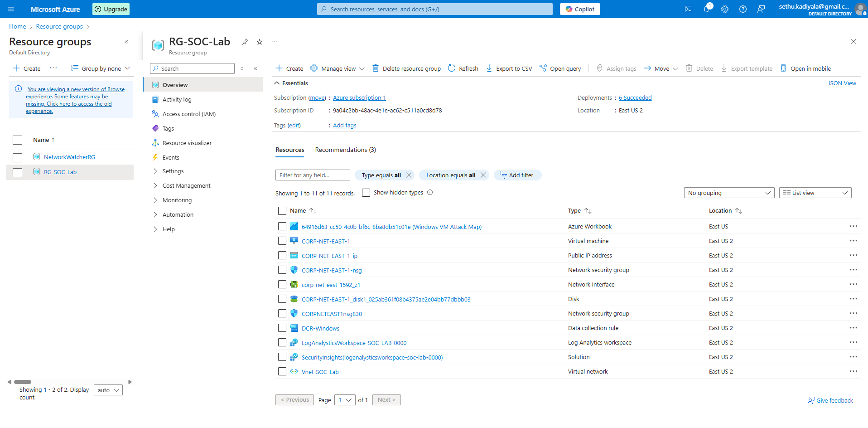Open Group by none dropdown
Screen dimensions: 868x428
101,68
